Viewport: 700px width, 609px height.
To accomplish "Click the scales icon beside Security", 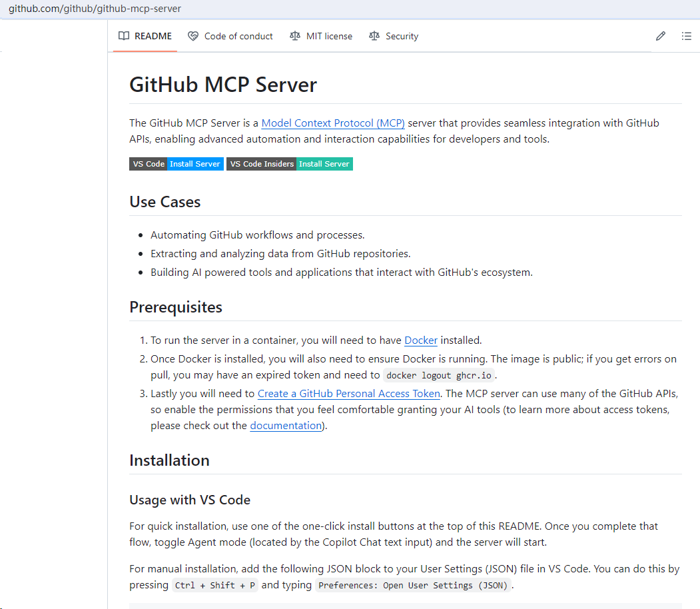I will pos(374,36).
